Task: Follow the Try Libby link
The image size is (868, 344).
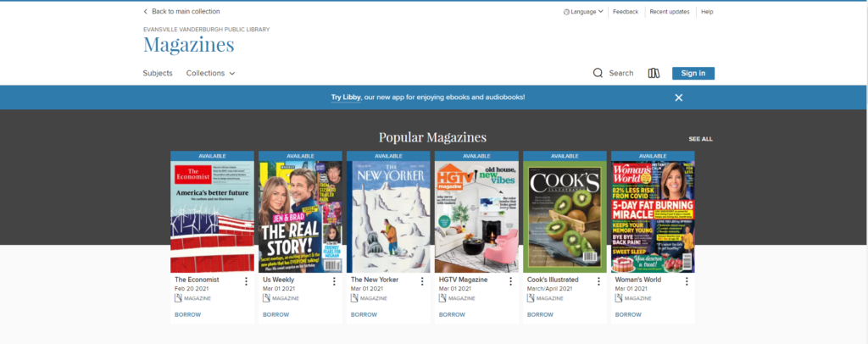Action: pos(346,97)
